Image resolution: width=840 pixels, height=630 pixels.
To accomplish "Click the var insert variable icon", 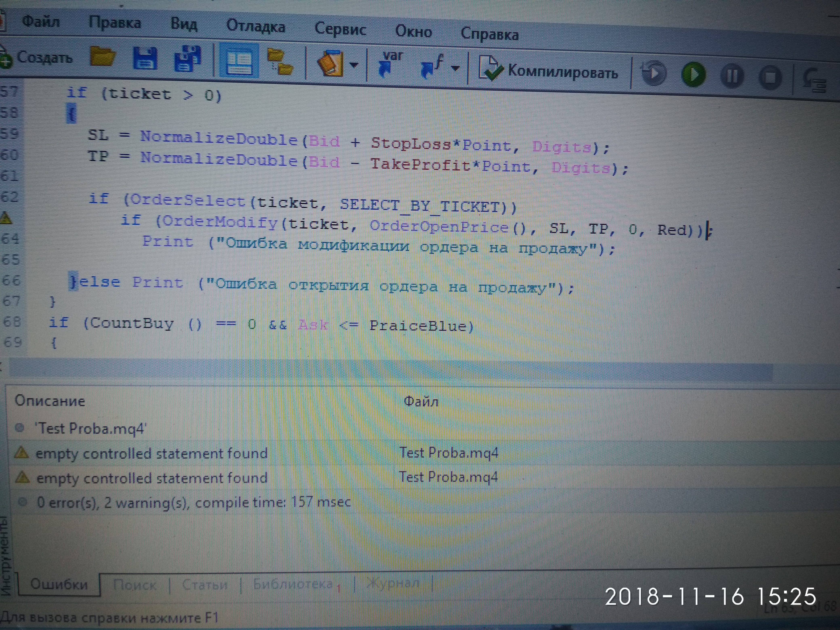I will pos(390,64).
